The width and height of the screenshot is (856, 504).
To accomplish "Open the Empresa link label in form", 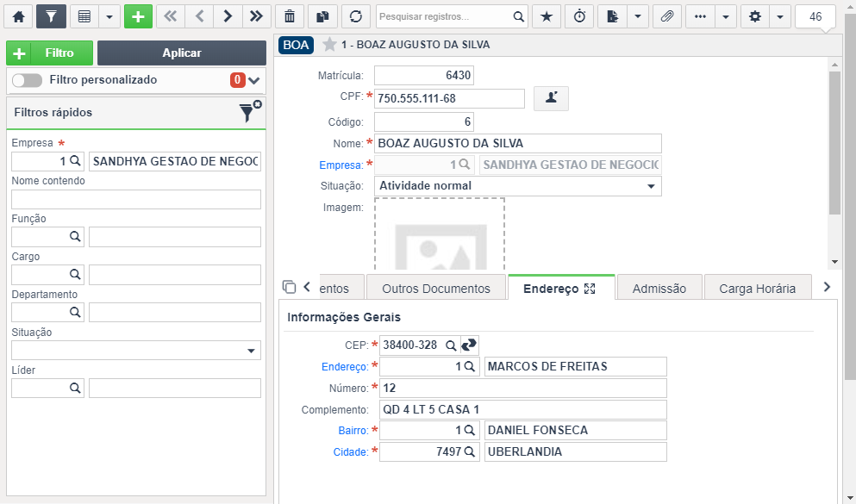I will [x=341, y=165].
